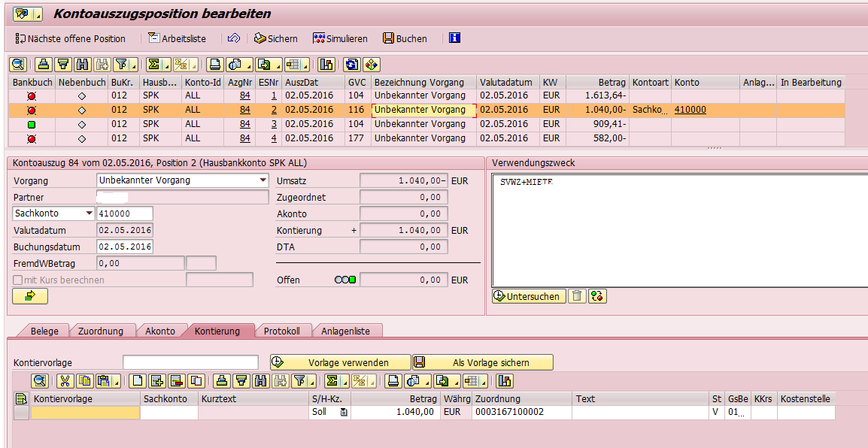Viewport: 868px width, 448px height.
Task: Click into the Kontiervorlage input field
Action: click(190, 362)
